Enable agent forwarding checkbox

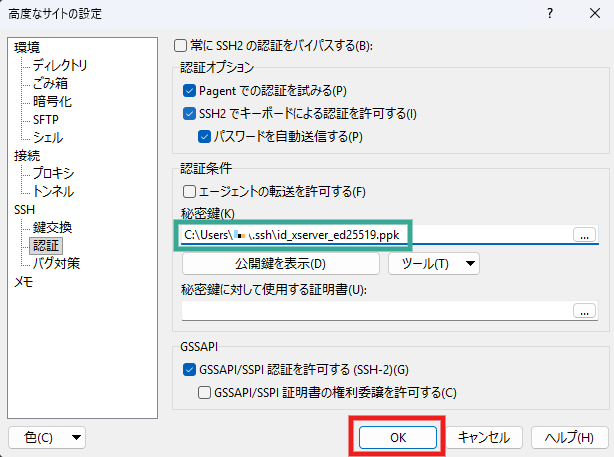point(189,191)
